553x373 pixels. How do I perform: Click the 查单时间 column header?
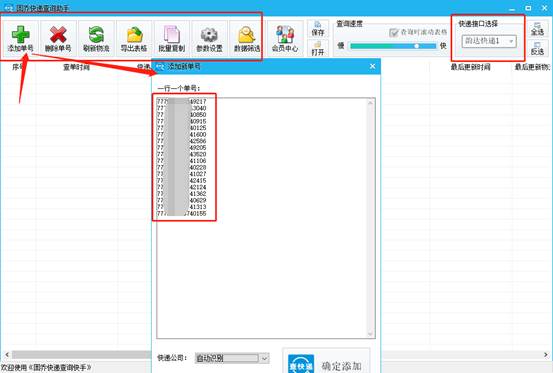77,67
